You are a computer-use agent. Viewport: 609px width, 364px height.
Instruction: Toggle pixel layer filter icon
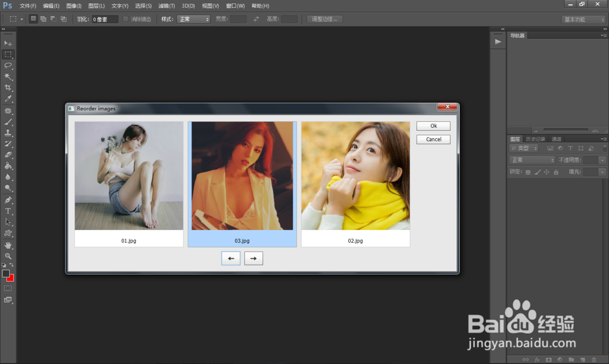(x=550, y=149)
